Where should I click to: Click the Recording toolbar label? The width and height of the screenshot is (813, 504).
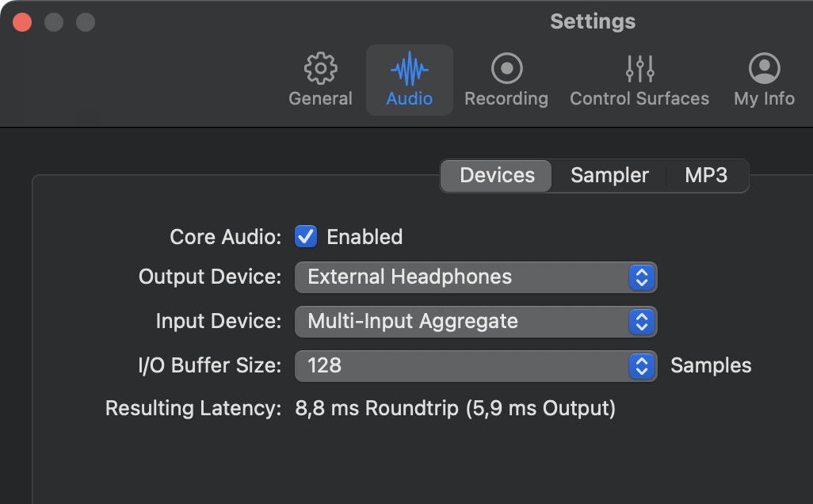(506, 99)
